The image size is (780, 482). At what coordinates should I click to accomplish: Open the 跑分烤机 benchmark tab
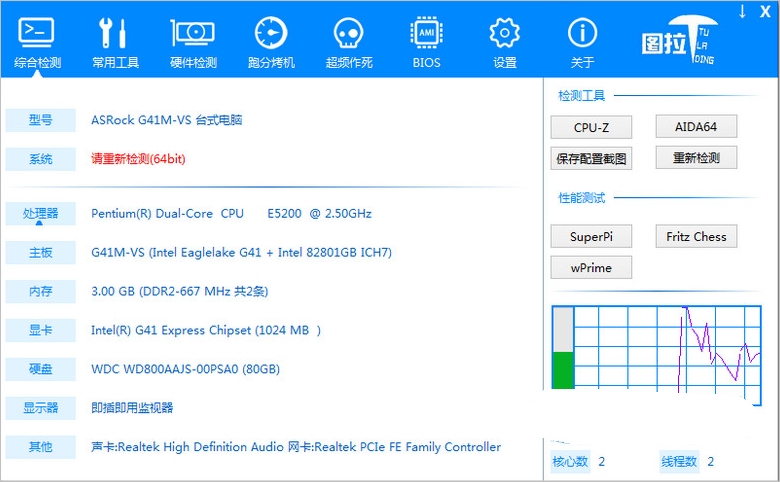point(271,43)
